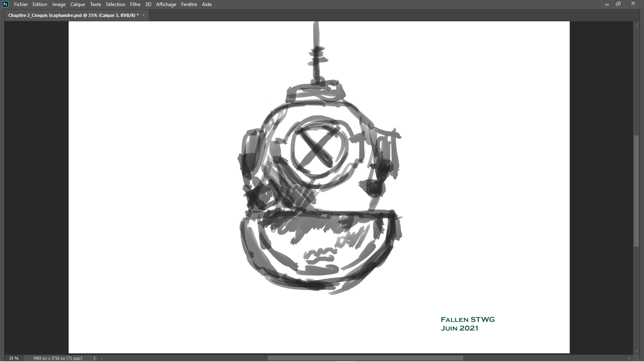Viewport: 644px width, 362px height.
Task: Open the Affichage menu
Action: click(x=166, y=4)
